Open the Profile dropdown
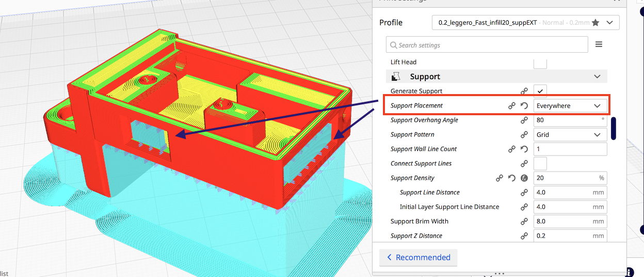The width and height of the screenshot is (644, 277). point(525,23)
